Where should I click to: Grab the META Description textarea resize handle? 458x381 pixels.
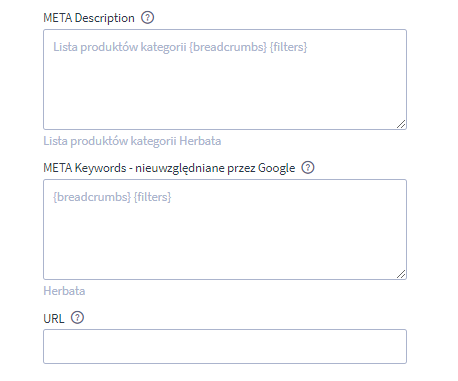tap(401, 124)
